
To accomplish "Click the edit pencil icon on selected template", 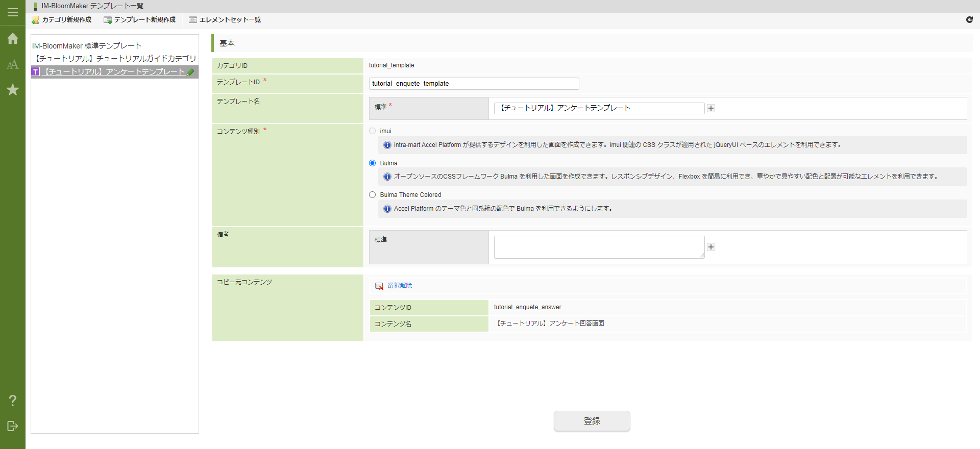I will pos(191,72).
